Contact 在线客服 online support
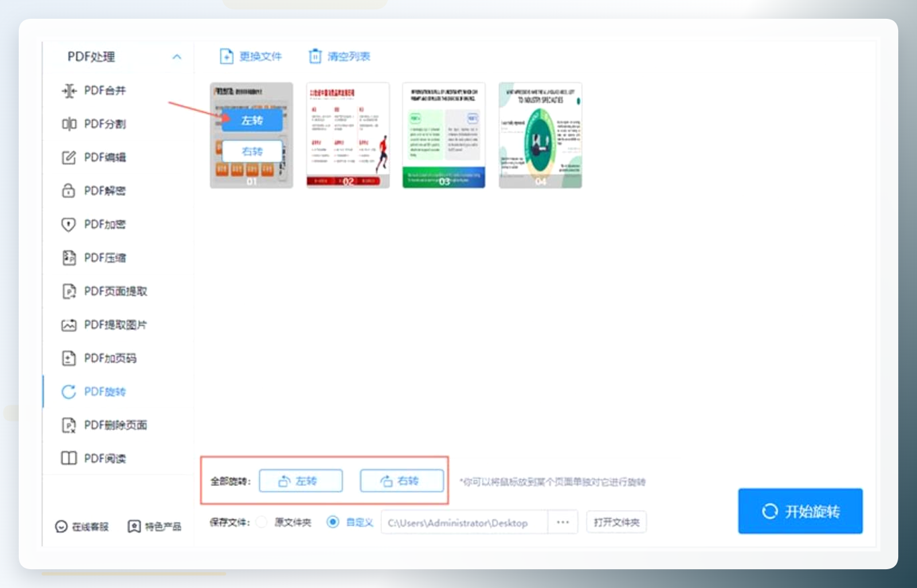This screenshot has width=917, height=588. pos(82,526)
